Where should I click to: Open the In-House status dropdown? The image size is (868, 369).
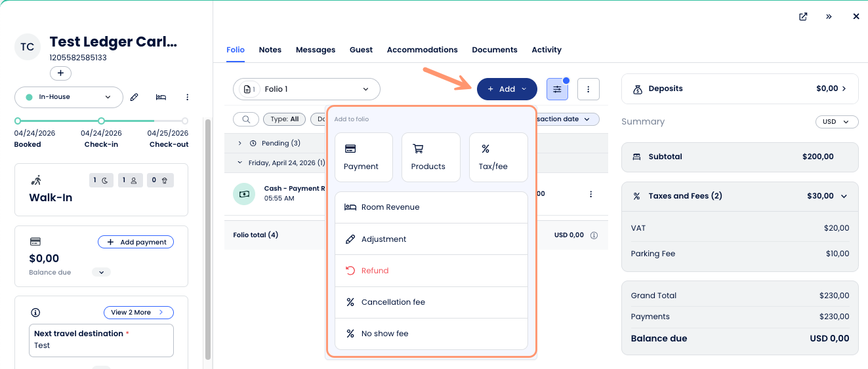69,97
